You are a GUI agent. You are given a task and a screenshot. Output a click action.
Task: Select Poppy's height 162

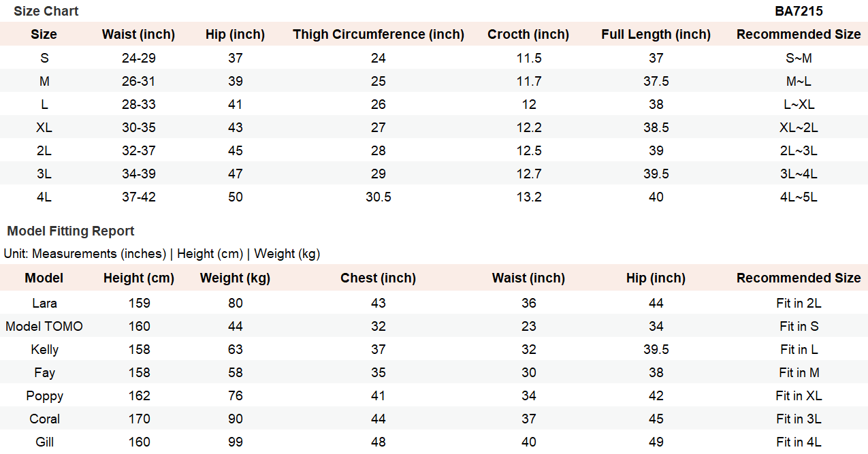[x=139, y=395]
